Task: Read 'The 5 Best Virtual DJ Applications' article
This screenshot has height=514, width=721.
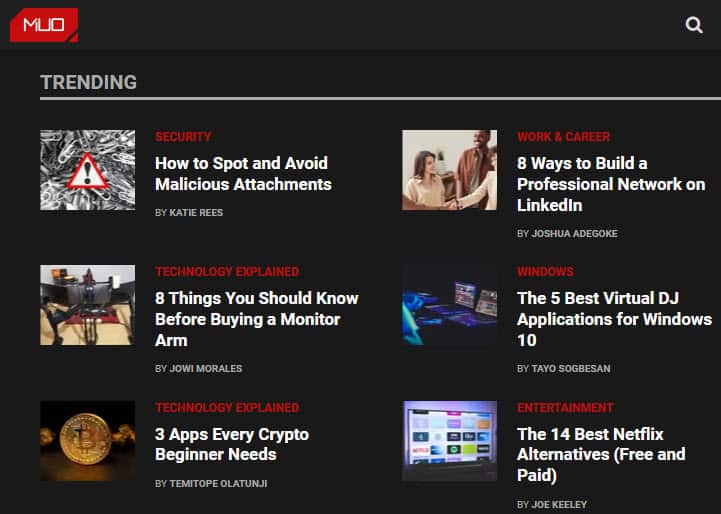Action: pyautogui.click(x=614, y=319)
